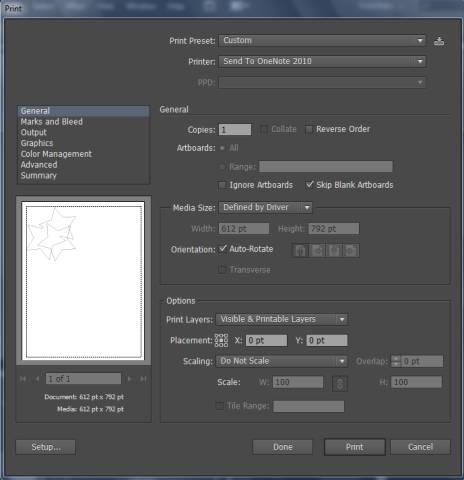464x480 pixels.
Task: Enable the Reverse Order checkbox
Action: pos(309,129)
